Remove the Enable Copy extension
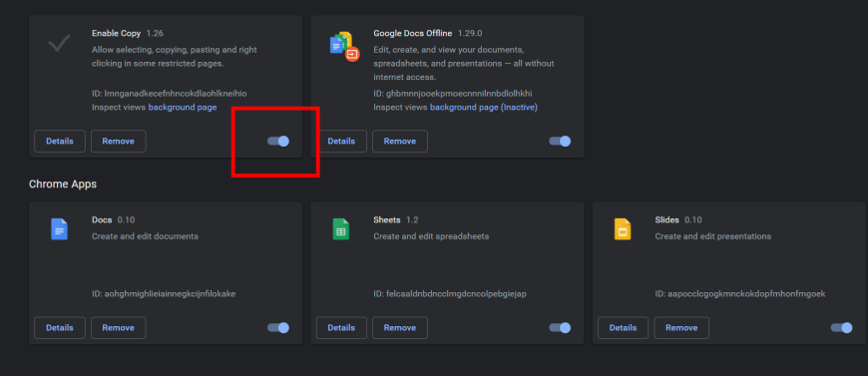This screenshot has width=868, height=376. (119, 142)
